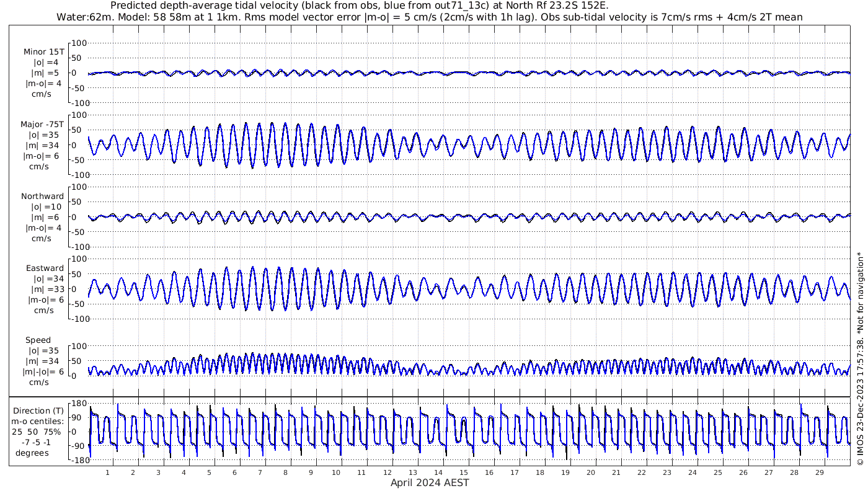Image resolution: width=868 pixels, height=496 pixels.
Task: Click x-axis day tick label '10'
Action: click(336, 472)
